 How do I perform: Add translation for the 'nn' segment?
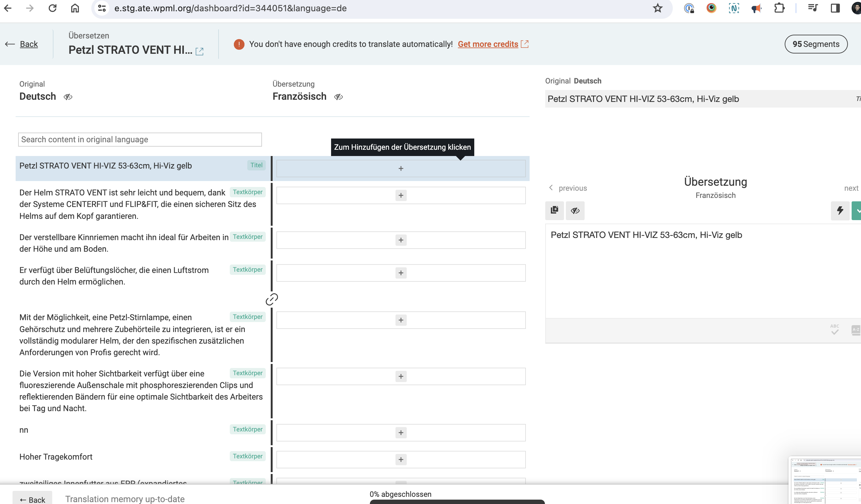[x=401, y=433]
